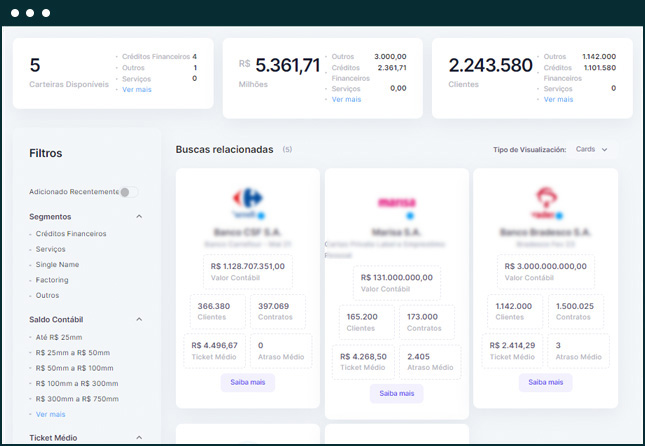The image size is (645, 446).
Task: Click the Marisa logo on middle card
Action: (396, 202)
